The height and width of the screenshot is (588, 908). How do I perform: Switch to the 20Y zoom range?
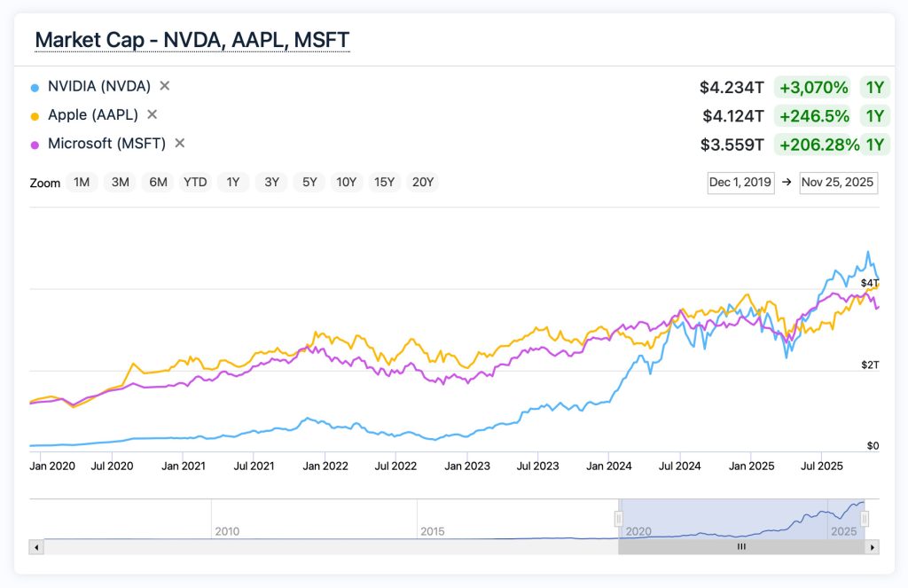[423, 182]
